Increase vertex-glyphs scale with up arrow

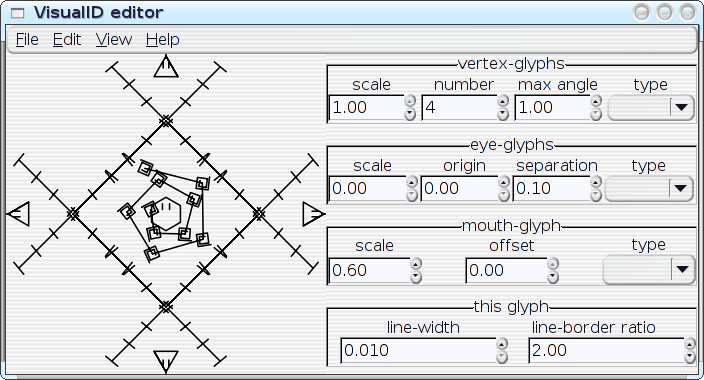[410, 101]
